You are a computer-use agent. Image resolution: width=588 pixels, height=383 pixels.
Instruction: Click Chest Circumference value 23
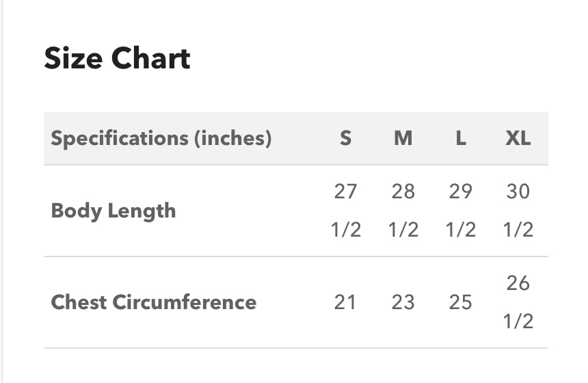(x=403, y=302)
